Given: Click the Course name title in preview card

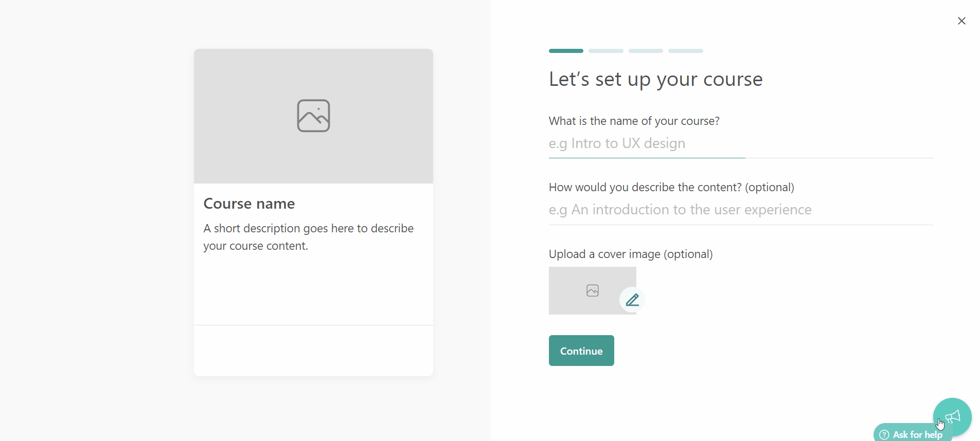Looking at the screenshot, I should [x=249, y=204].
